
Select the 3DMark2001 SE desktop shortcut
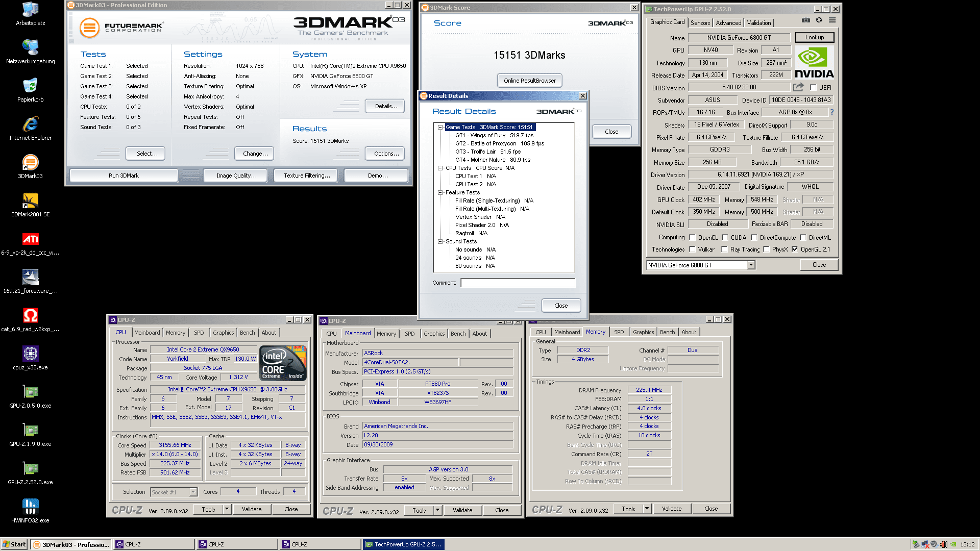(x=31, y=205)
